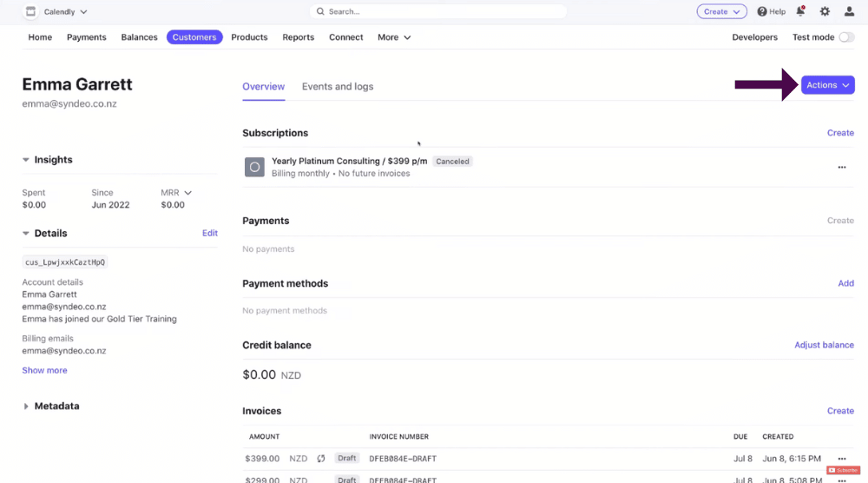Open notifications bell icon
868x483 pixels.
[x=800, y=11]
